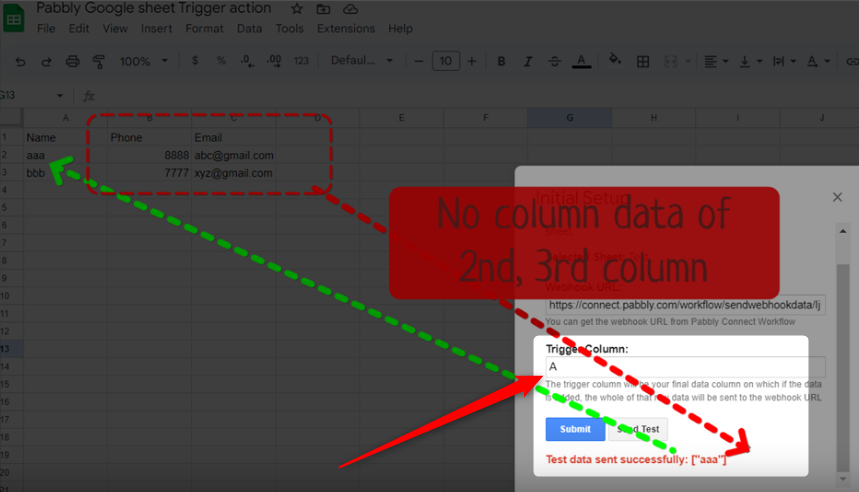Click the Redo icon in toolbar
Screen dimensions: 859x492
pyautogui.click(x=46, y=61)
